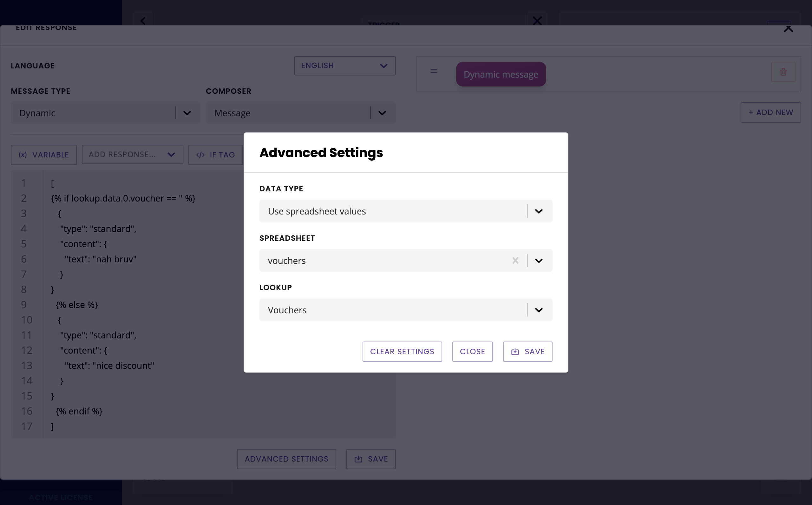812x505 pixels.
Task: Open the Spreadsheet dropdown arrow
Action: pos(539,260)
